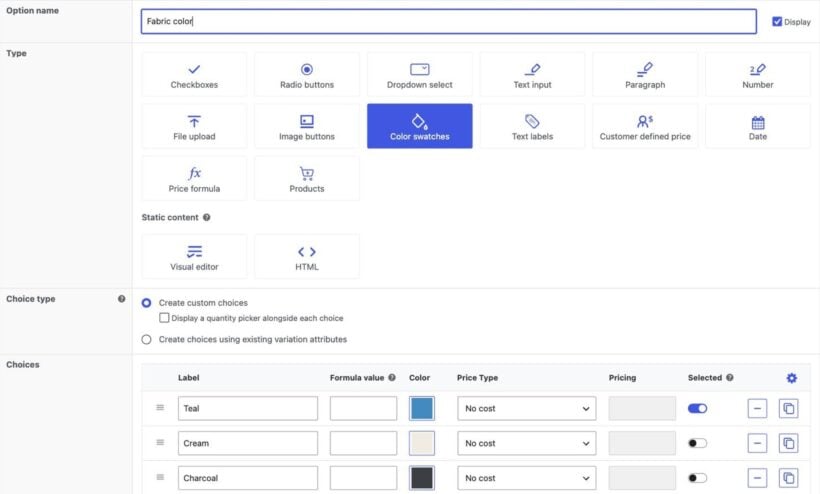Remove the Teal choice row
The height and width of the screenshot is (494, 820).
pyautogui.click(x=757, y=408)
